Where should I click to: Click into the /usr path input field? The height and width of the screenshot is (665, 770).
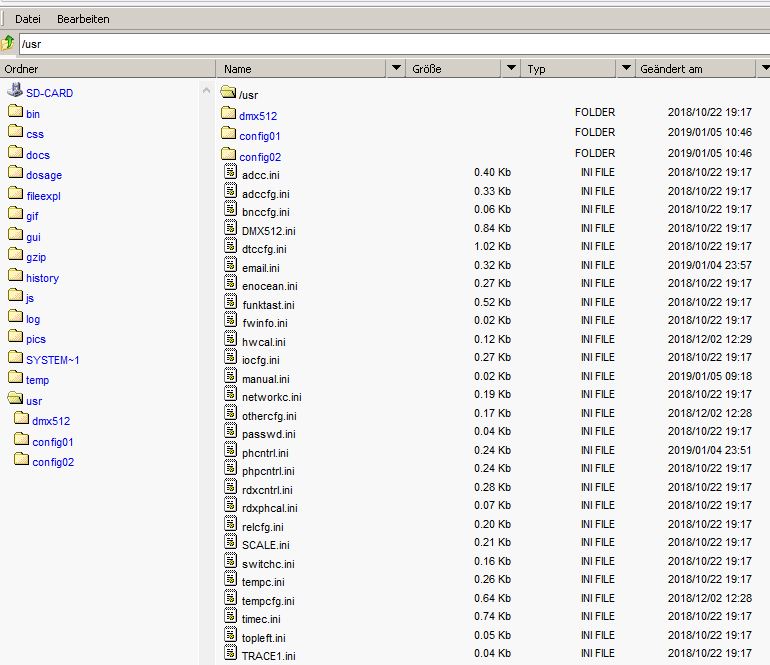click(394, 44)
